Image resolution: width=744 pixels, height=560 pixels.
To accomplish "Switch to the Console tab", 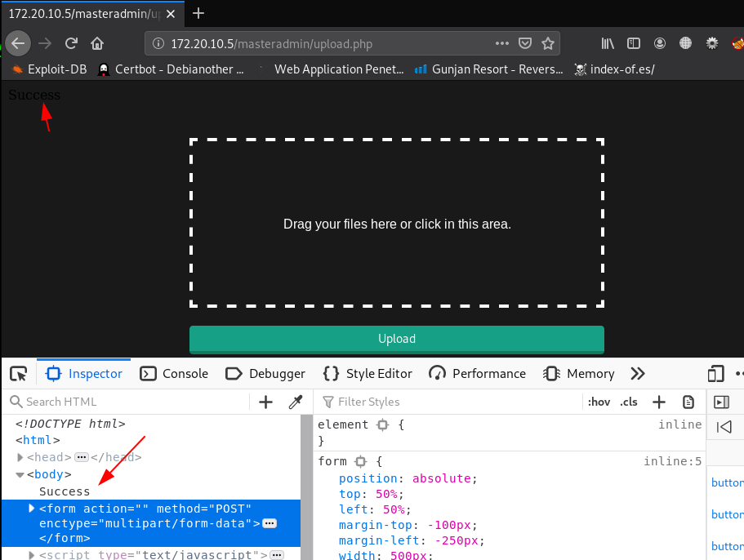I will pyautogui.click(x=174, y=374).
